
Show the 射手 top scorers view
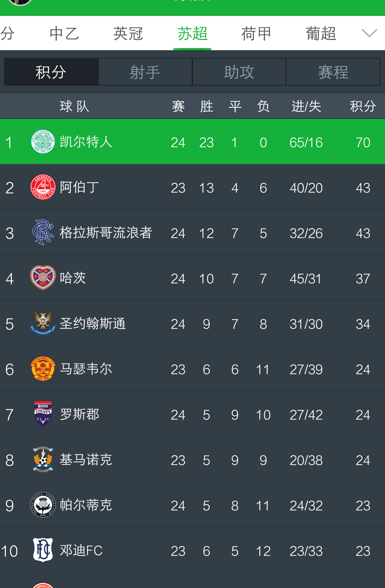[145, 72]
